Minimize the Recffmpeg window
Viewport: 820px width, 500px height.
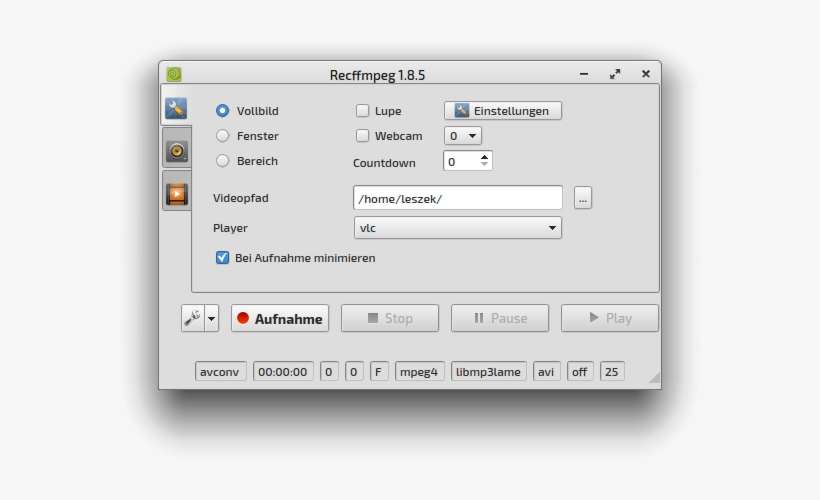[x=584, y=74]
